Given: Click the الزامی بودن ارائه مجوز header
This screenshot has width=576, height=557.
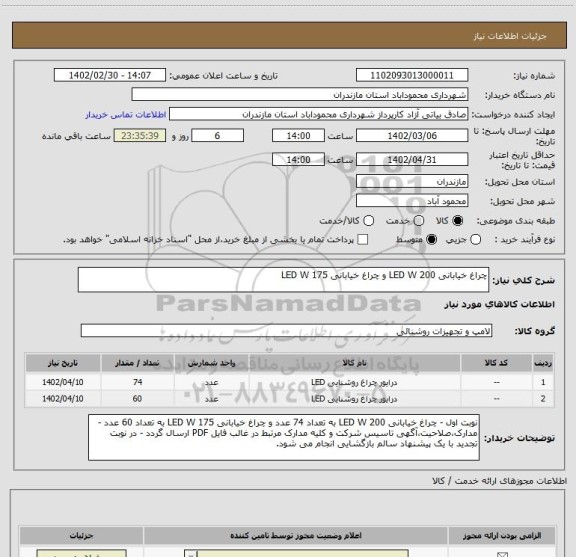Looking at the screenshot, I should coord(502,536).
